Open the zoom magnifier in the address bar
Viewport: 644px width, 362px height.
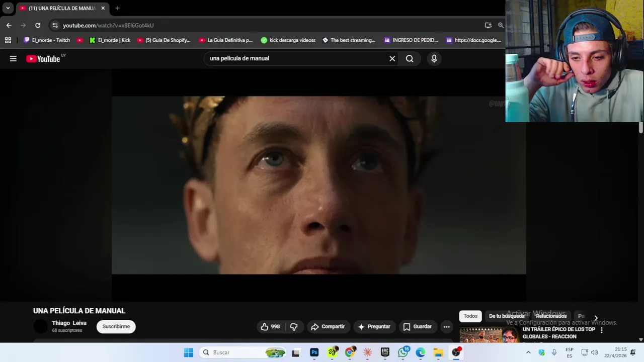coord(501,25)
